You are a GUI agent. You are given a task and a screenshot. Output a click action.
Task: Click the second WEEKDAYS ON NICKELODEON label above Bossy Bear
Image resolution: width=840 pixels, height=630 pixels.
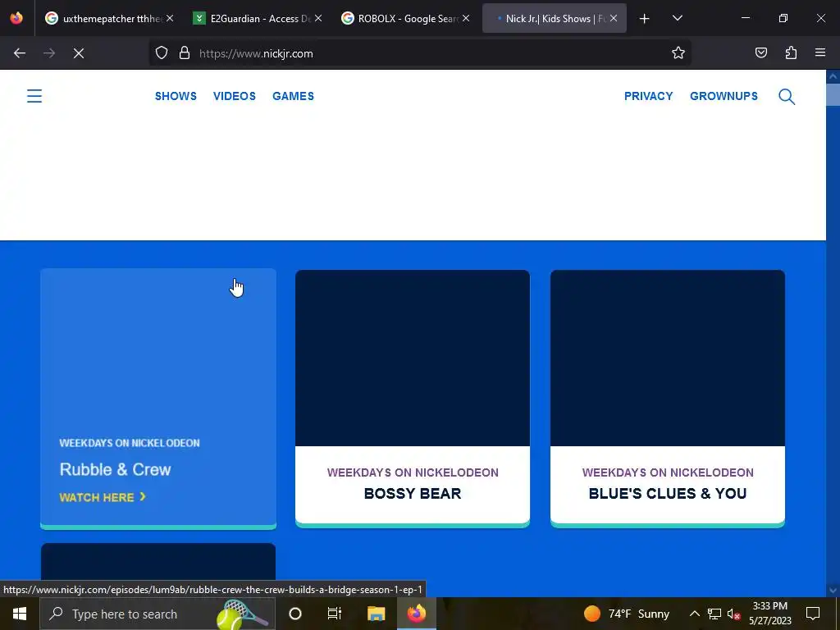pyautogui.click(x=413, y=472)
